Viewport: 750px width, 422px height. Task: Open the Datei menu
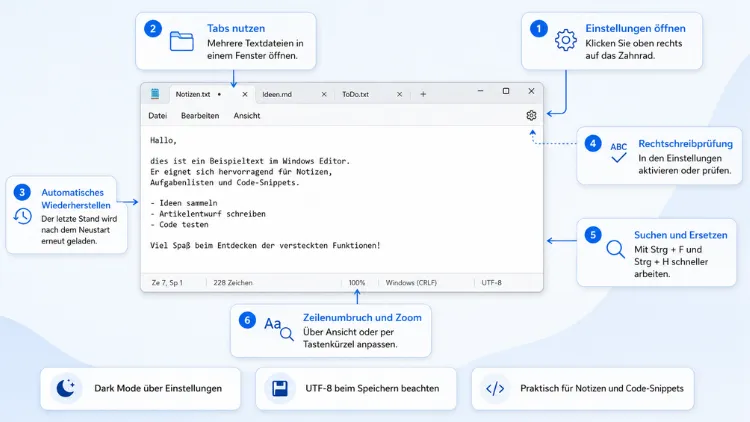click(157, 116)
